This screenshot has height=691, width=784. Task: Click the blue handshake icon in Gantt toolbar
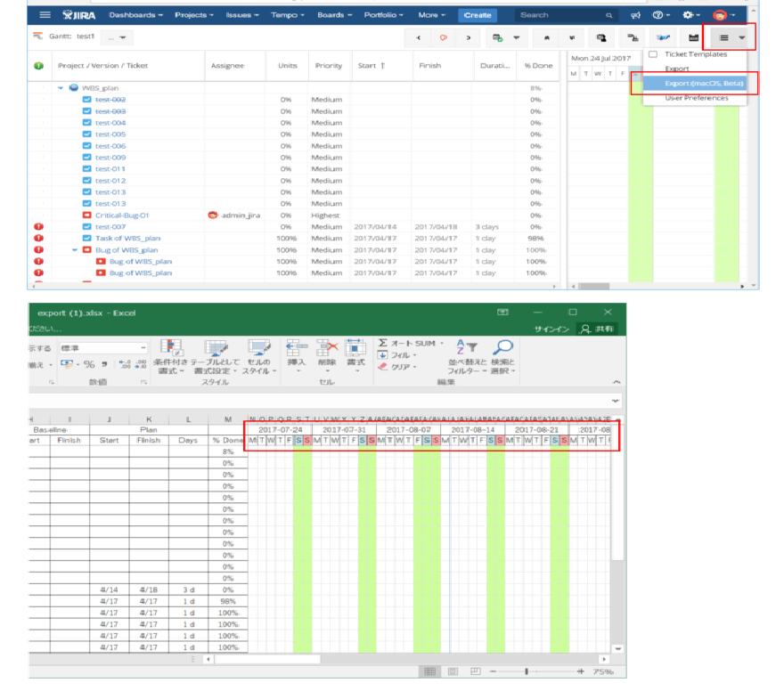pyautogui.click(x=663, y=37)
